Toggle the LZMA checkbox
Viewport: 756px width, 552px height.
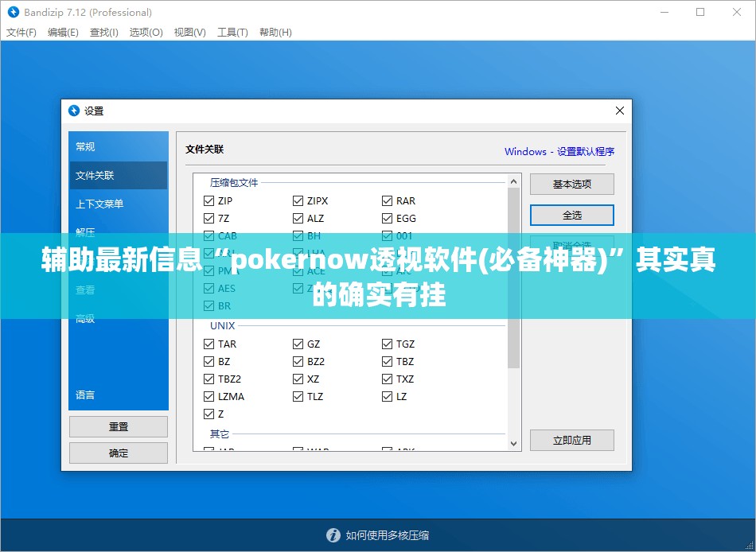(x=208, y=396)
